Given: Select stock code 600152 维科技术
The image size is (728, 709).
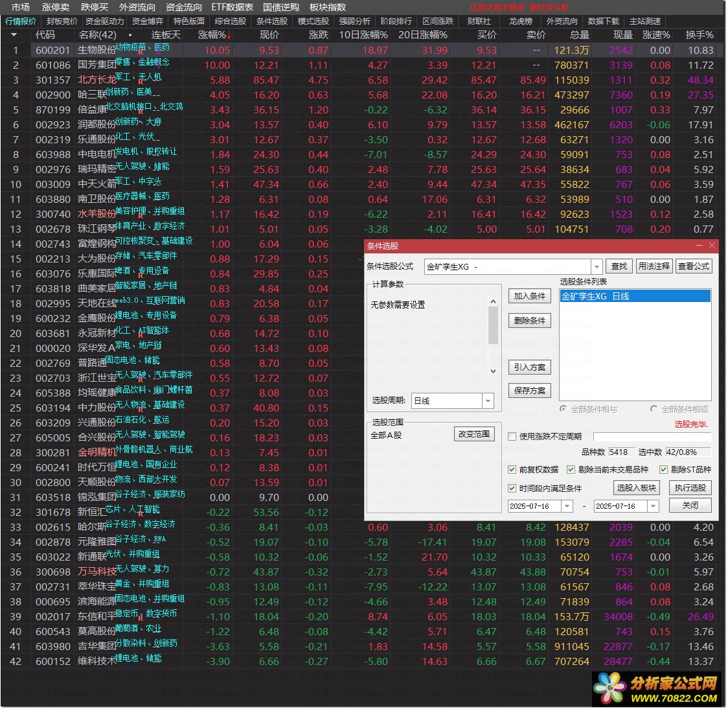Looking at the screenshot, I should [x=52, y=661].
